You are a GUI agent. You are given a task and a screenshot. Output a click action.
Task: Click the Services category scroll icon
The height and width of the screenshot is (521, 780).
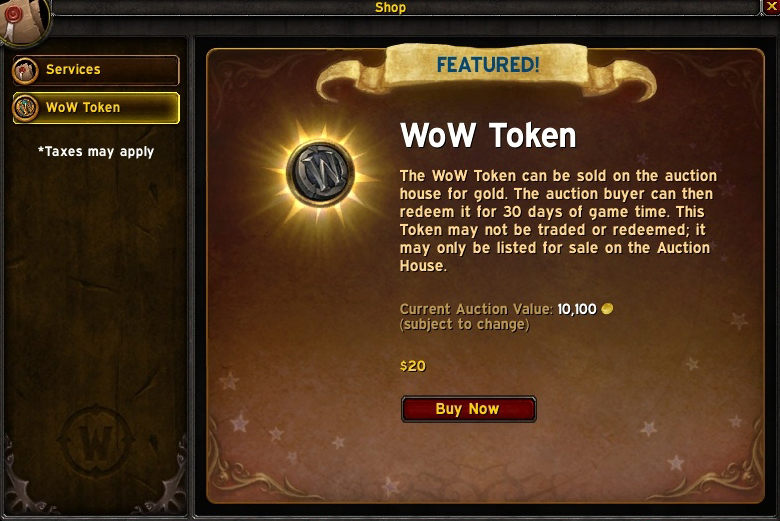[x=25, y=70]
